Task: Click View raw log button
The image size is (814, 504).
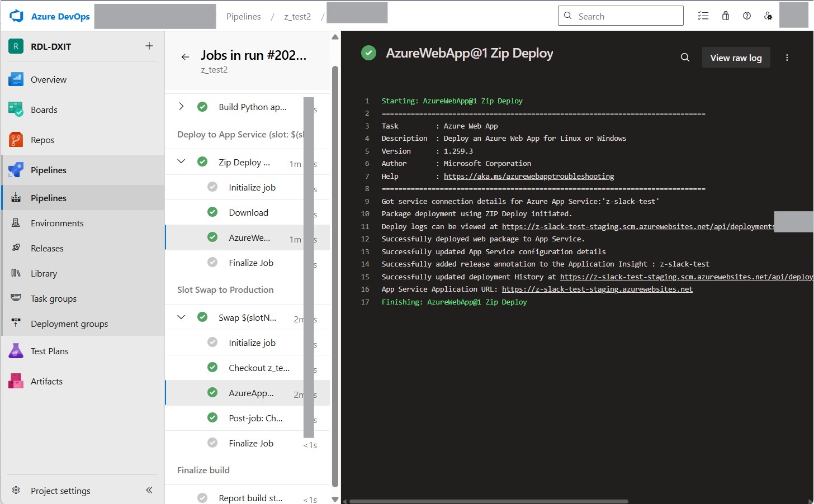Action: point(736,58)
